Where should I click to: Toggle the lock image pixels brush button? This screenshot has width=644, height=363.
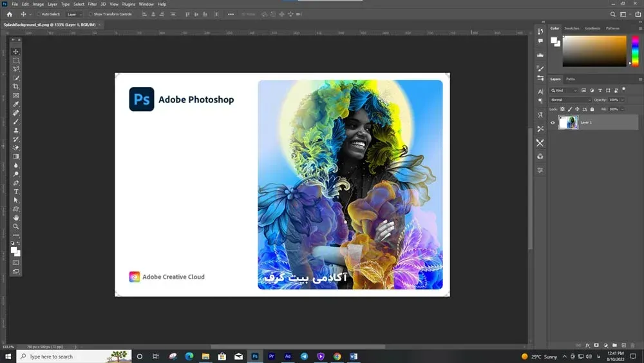pyautogui.click(x=570, y=110)
